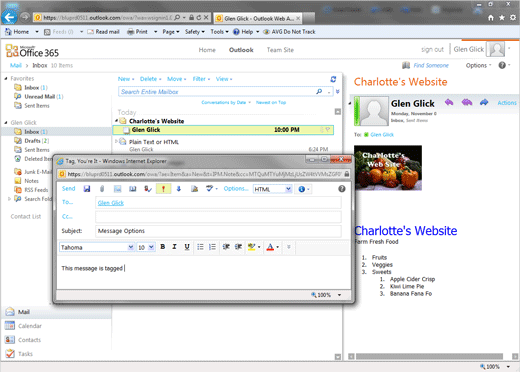Click Charlotte's Web Site image thumbnail
520x372 pixels.
tap(388, 168)
